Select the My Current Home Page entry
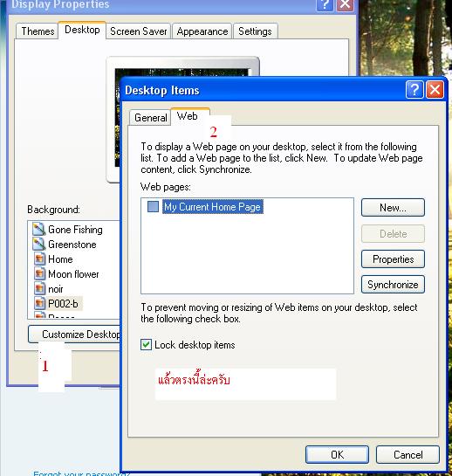 (212, 207)
